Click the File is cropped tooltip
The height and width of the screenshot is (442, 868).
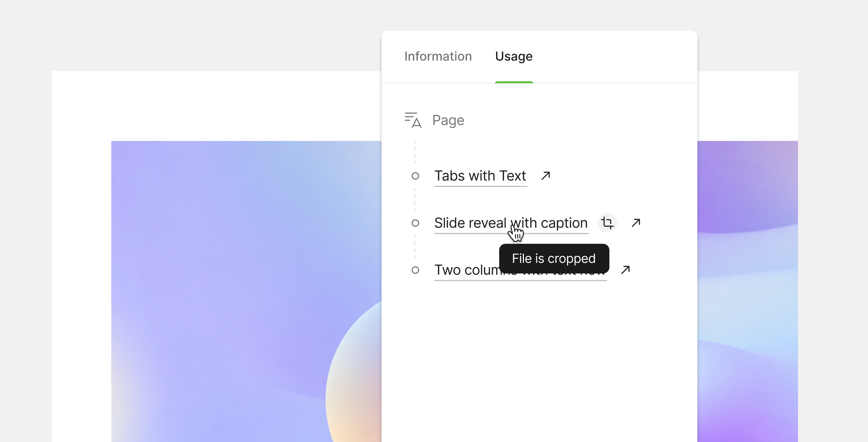coord(554,258)
